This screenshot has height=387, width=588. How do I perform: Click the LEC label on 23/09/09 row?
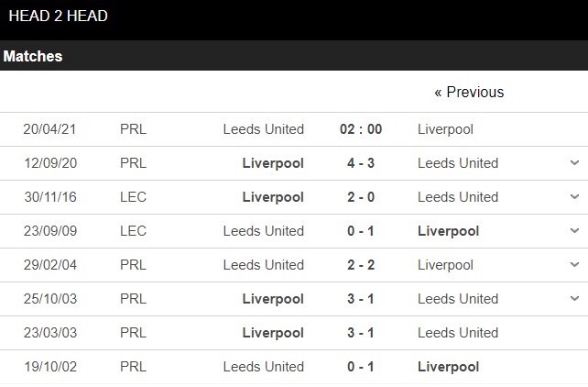pos(133,231)
